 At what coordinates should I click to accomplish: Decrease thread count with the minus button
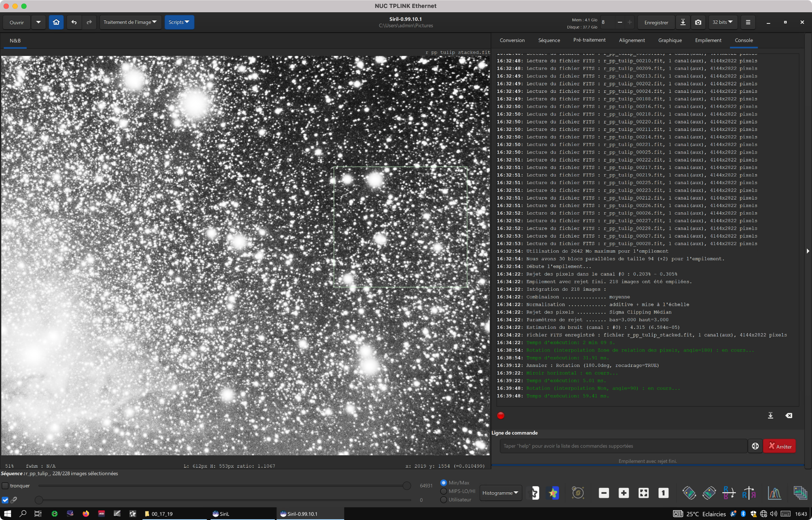point(620,22)
